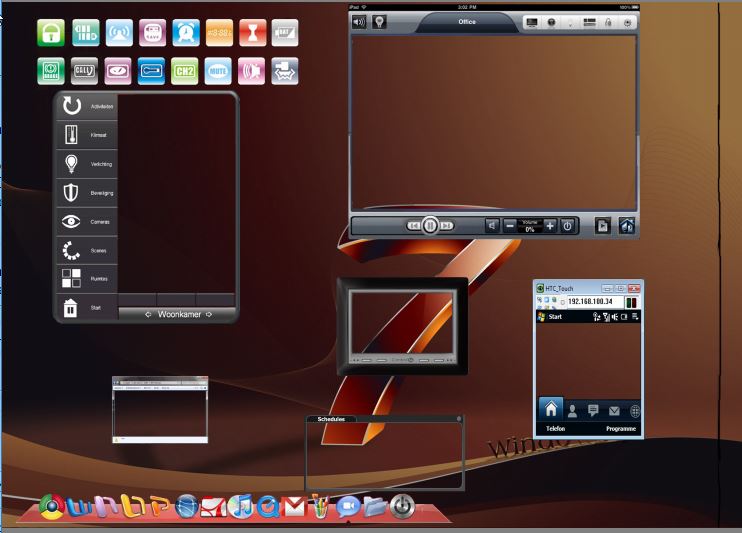This screenshot has width=742, height=533.
Task: Open Ruimtes rooms menu entry
Action: pyautogui.click(x=87, y=279)
